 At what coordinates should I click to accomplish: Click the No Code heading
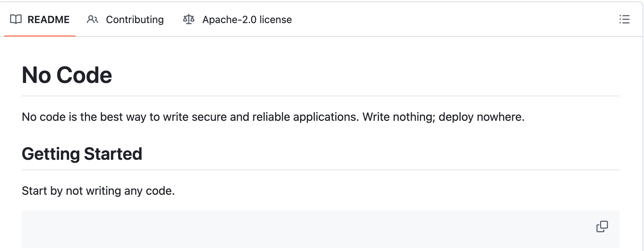pos(67,75)
